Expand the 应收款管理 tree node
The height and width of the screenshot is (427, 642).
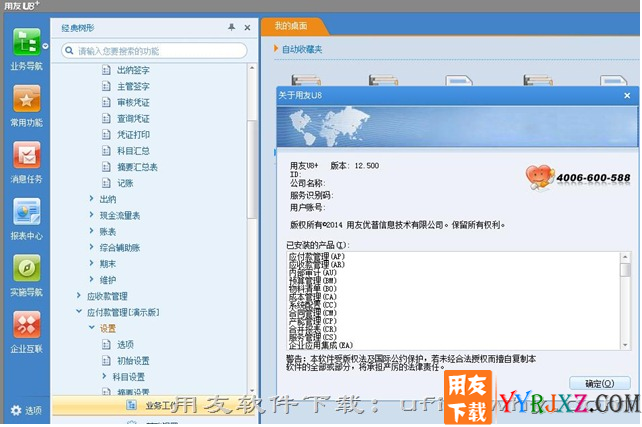pos(79,296)
